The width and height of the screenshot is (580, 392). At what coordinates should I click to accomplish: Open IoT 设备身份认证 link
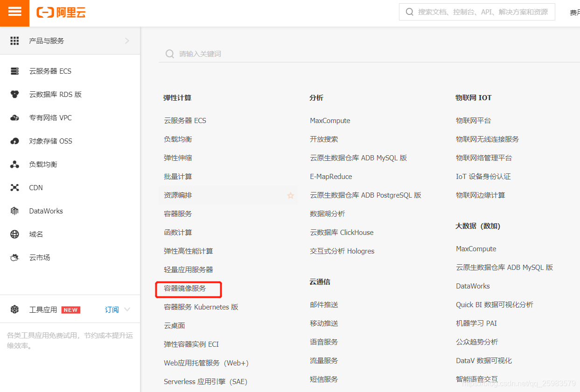[x=483, y=177]
